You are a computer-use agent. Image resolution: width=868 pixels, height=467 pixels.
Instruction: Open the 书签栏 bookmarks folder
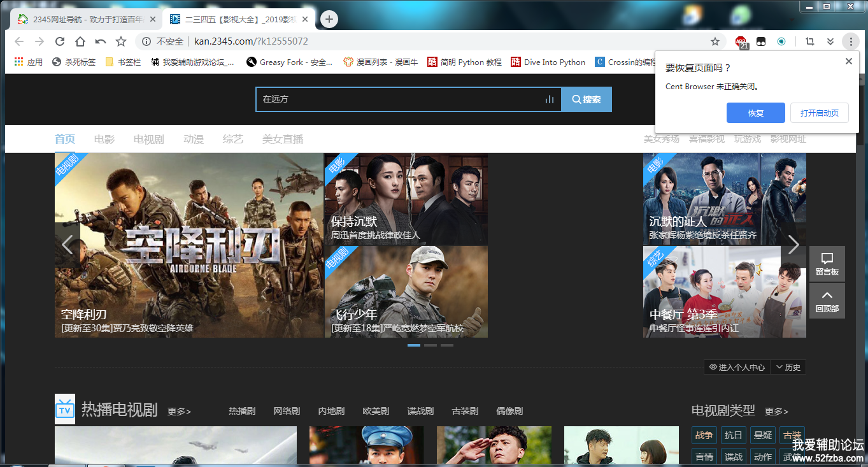point(123,62)
